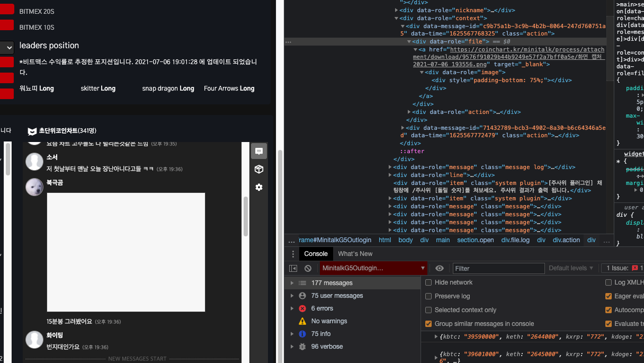Click the 96 verbose bug icon
644x363 pixels.
pyautogui.click(x=302, y=347)
